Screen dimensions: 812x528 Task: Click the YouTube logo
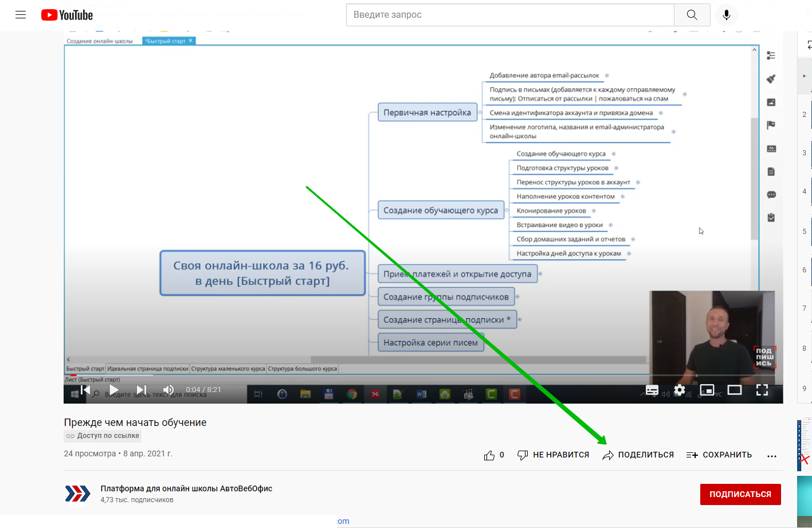67,15
